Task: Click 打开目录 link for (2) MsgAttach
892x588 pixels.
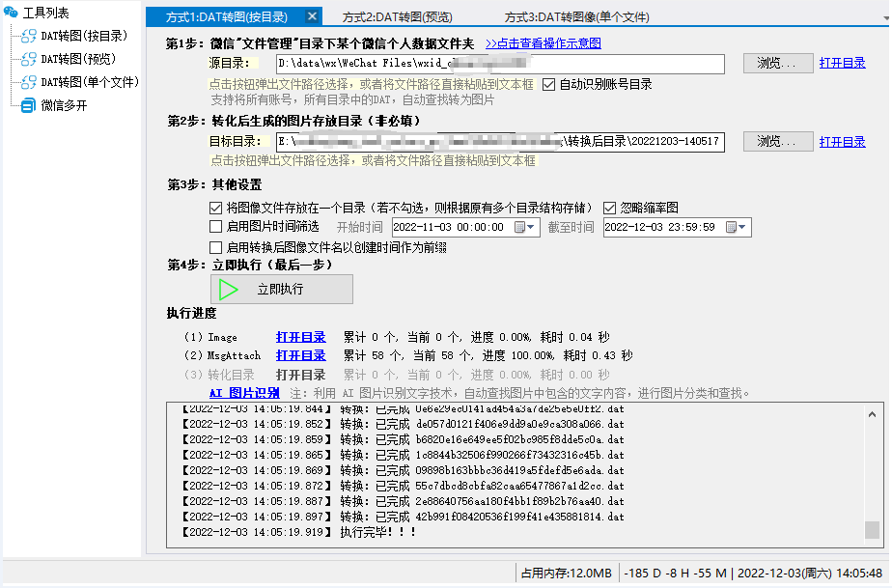Action: tap(300, 355)
